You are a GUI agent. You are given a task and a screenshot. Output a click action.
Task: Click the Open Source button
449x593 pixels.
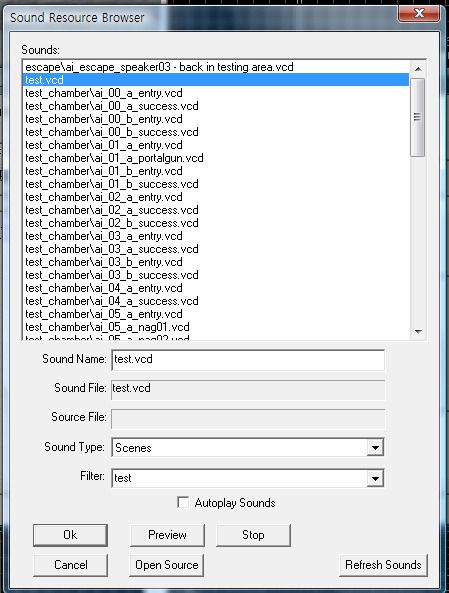click(167, 565)
